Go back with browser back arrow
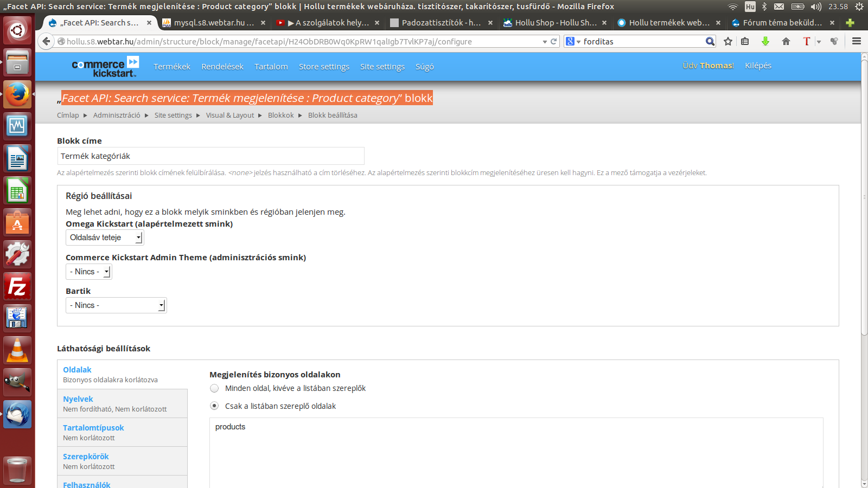The height and width of the screenshot is (488, 868). click(x=47, y=41)
